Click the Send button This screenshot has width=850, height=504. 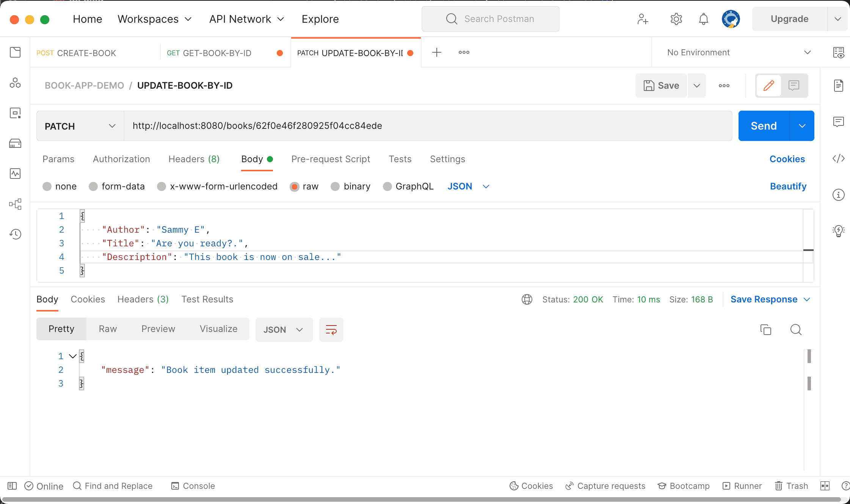pyautogui.click(x=764, y=126)
